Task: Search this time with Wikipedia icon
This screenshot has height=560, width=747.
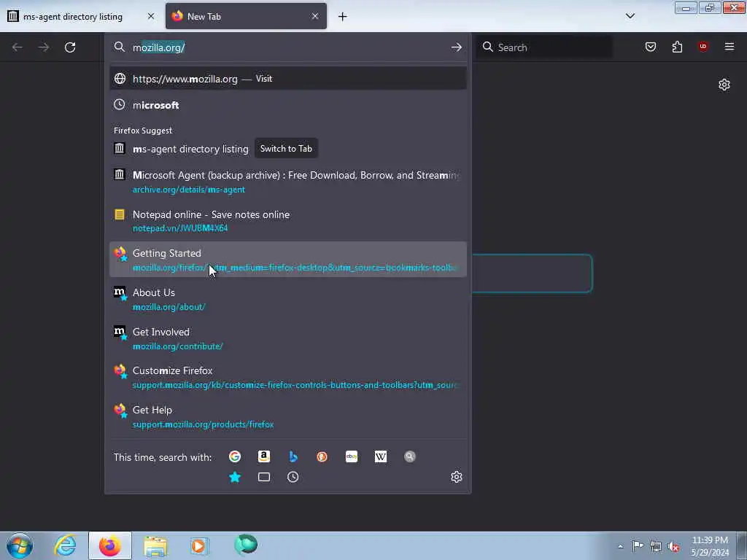Action: point(381,456)
